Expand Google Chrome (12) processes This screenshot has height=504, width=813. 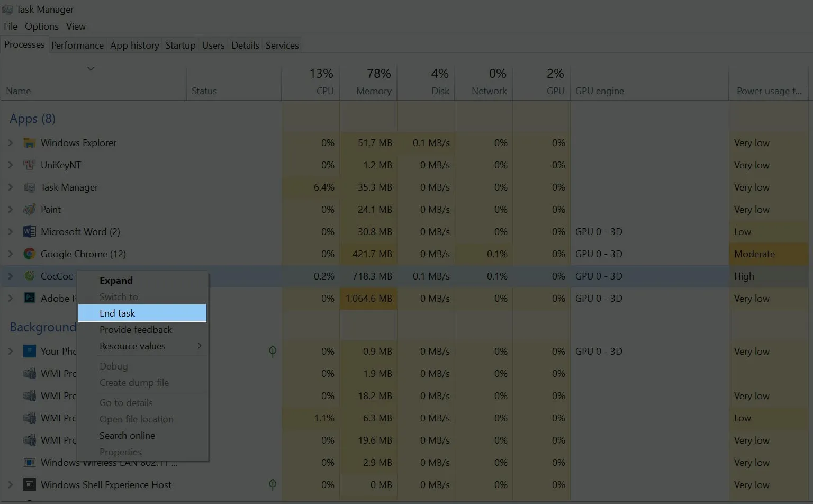click(x=10, y=254)
